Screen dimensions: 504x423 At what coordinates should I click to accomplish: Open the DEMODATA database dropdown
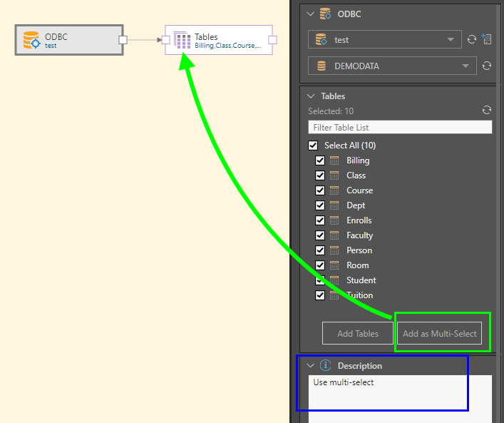[392, 66]
